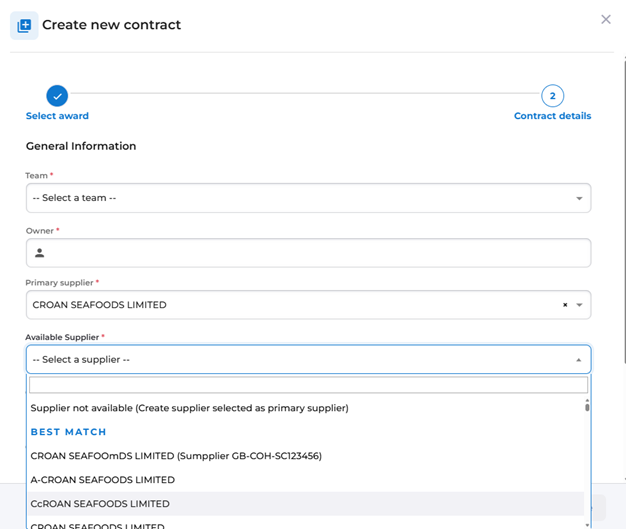Close the Create new contract dialog
Viewport: 626px width, 529px height.
(605, 19)
